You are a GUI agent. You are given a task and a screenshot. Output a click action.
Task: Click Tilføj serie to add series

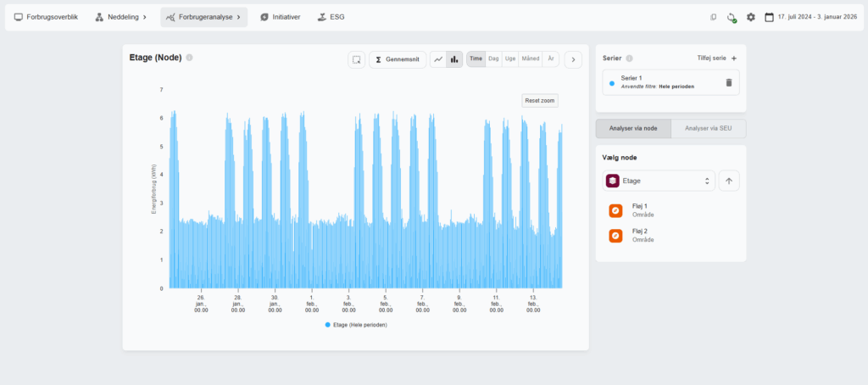[717, 59]
